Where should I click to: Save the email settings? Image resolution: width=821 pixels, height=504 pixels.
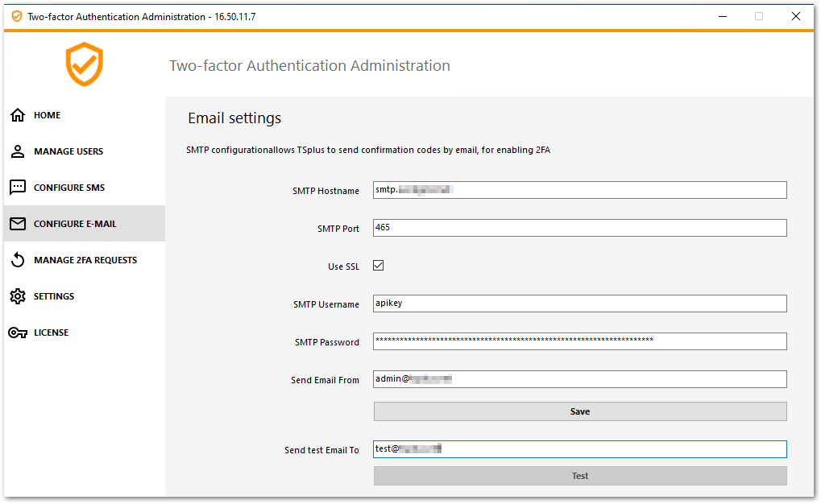(579, 411)
